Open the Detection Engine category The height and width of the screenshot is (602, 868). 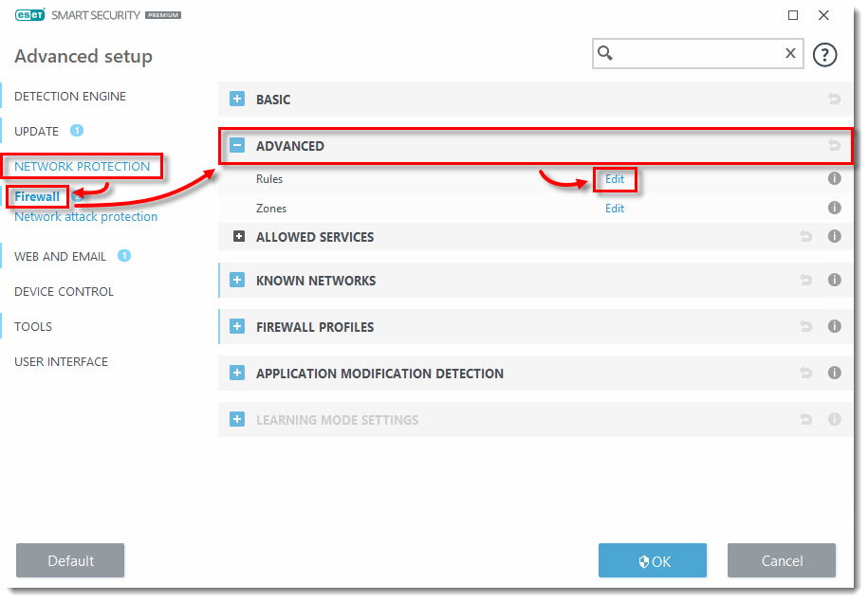[70, 96]
